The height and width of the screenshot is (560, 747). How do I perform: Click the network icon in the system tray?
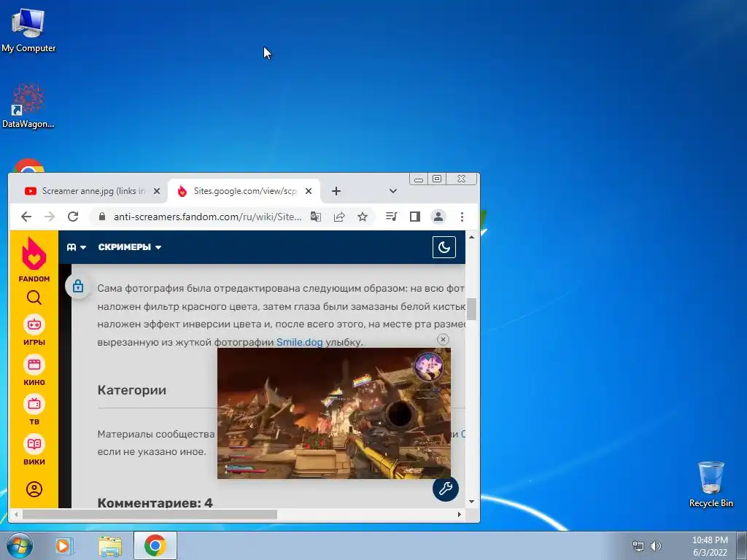pyautogui.click(x=638, y=546)
